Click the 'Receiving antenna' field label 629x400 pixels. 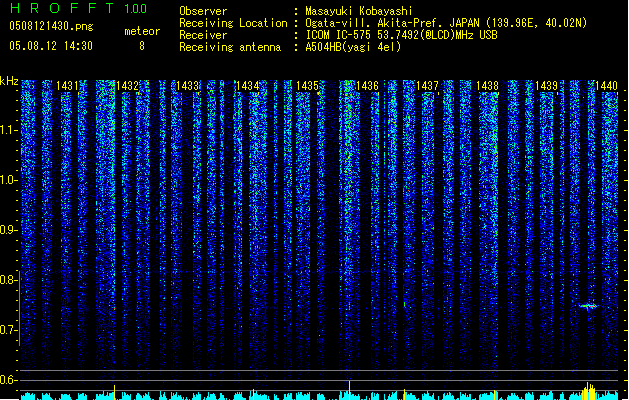pos(230,47)
